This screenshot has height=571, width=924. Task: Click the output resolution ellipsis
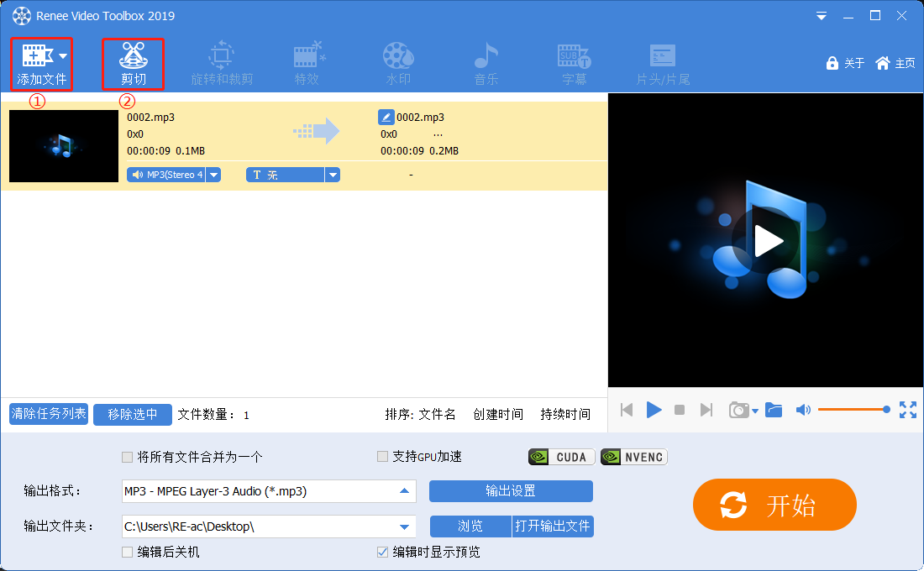click(x=438, y=134)
